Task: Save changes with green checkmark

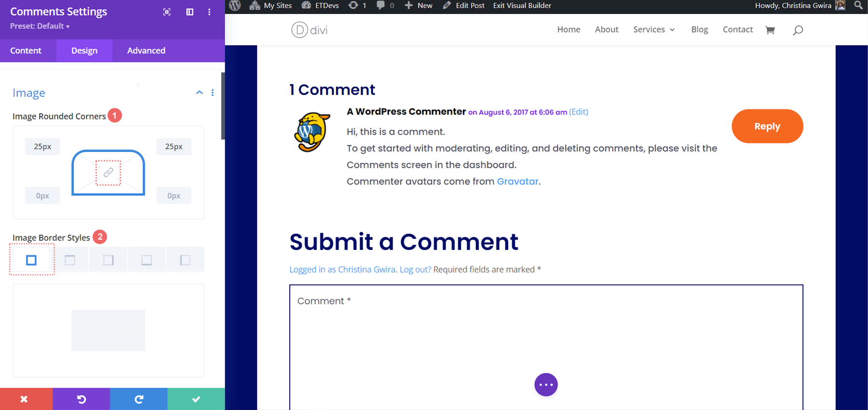Action: [x=196, y=399]
